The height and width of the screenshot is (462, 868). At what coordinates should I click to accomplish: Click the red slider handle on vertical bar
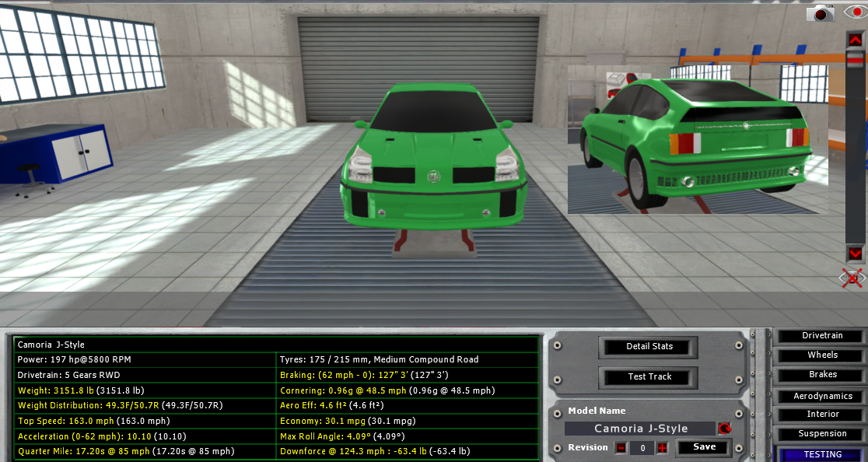(855, 59)
